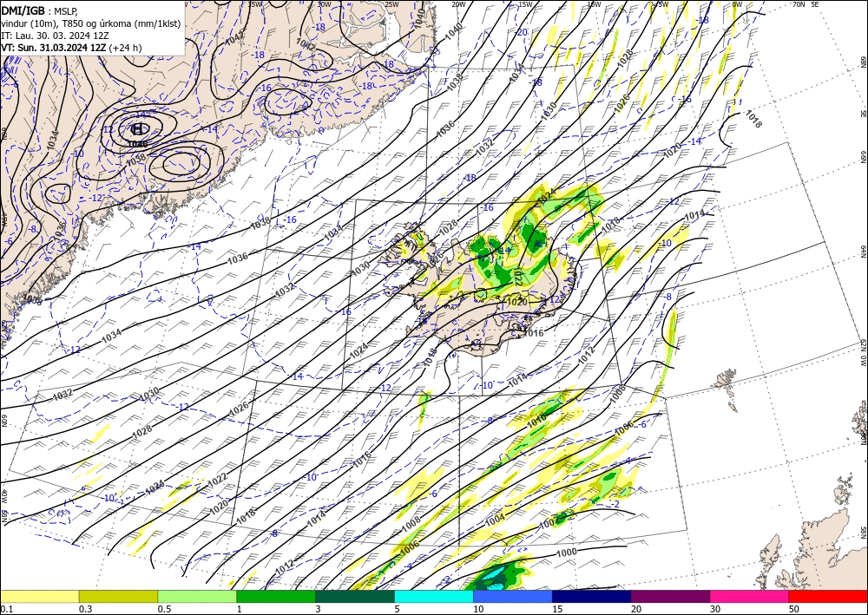Image resolution: width=868 pixels, height=615 pixels.
Task: Click the olive 0.3 precipitation legend swatch
Action: [x=118, y=596]
